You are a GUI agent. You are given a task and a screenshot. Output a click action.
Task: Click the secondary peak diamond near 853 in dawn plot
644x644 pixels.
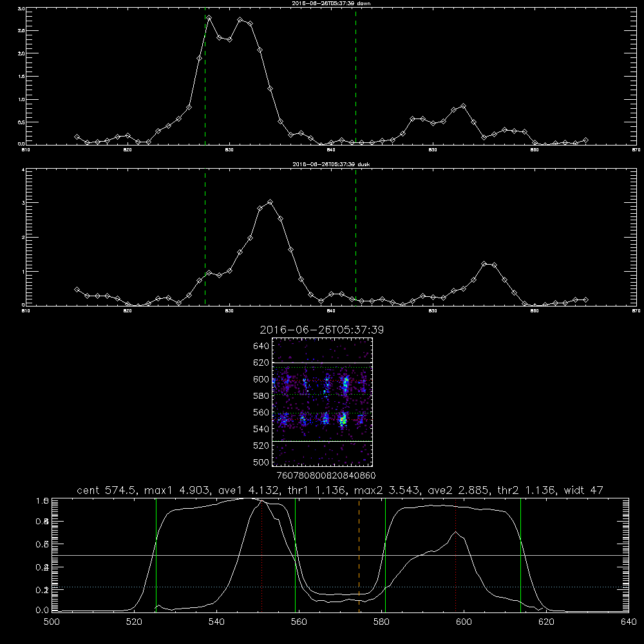pyautogui.click(x=463, y=106)
